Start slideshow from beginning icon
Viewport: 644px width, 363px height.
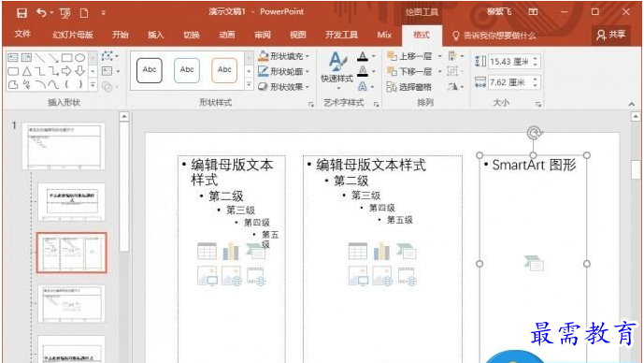tap(64, 14)
